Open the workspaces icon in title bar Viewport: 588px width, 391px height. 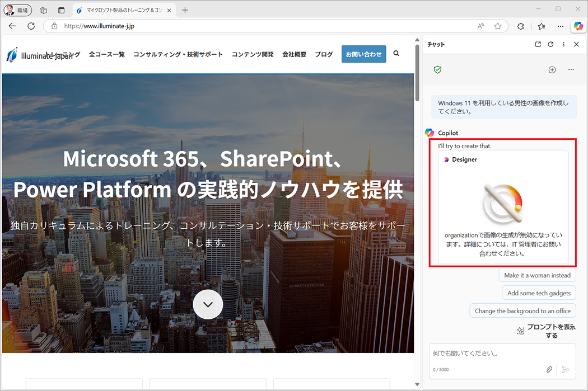pyautogui.click(x=44, y=10)
